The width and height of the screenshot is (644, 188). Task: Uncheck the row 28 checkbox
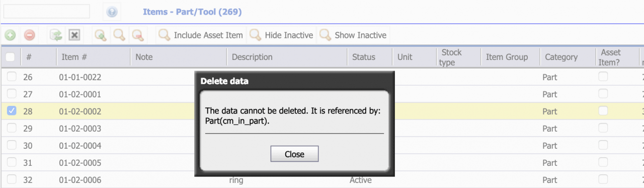(12, 111)
